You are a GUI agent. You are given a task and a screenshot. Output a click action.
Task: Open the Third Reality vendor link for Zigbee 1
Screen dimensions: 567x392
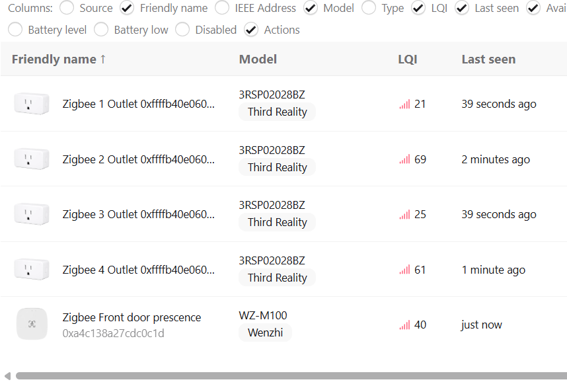(x=277, y=112)
